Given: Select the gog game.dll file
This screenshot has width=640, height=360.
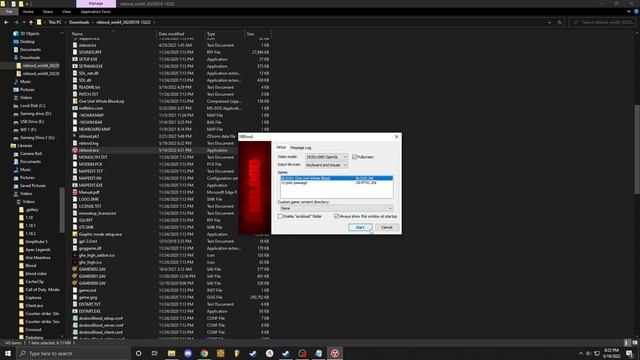Looking at the screenshot, I should coord(90,248).
